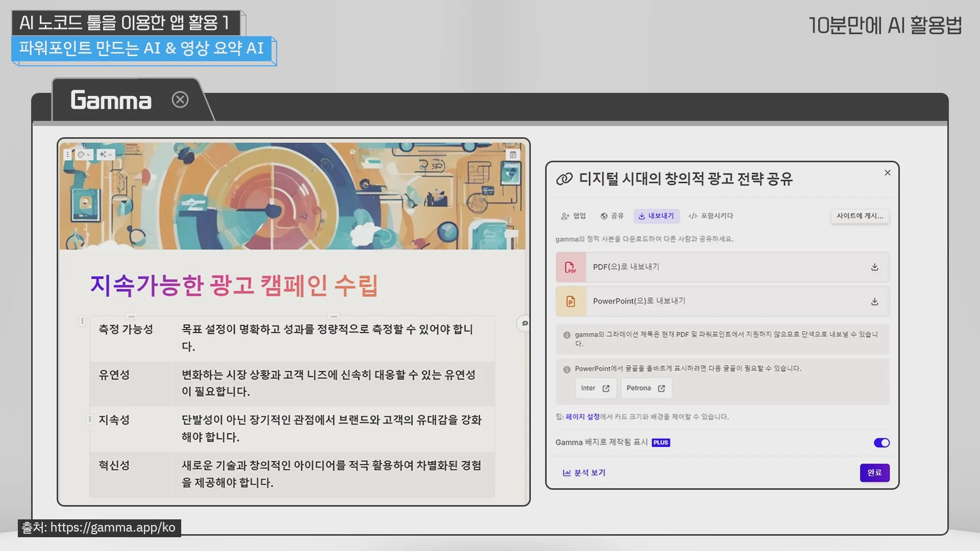
Task: Open the 포함시키다 embed tab
Action: coord(710,216)
